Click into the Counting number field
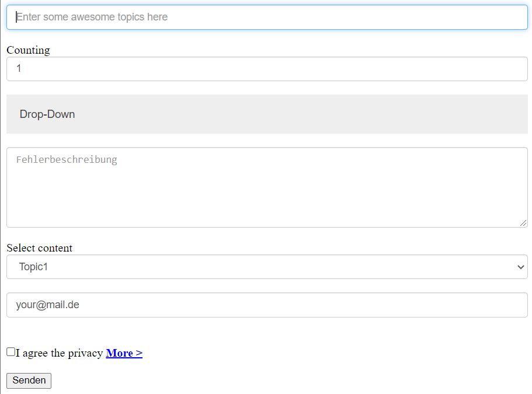The height and width of the screenshot is (394, 532). [x=267, y=69]
